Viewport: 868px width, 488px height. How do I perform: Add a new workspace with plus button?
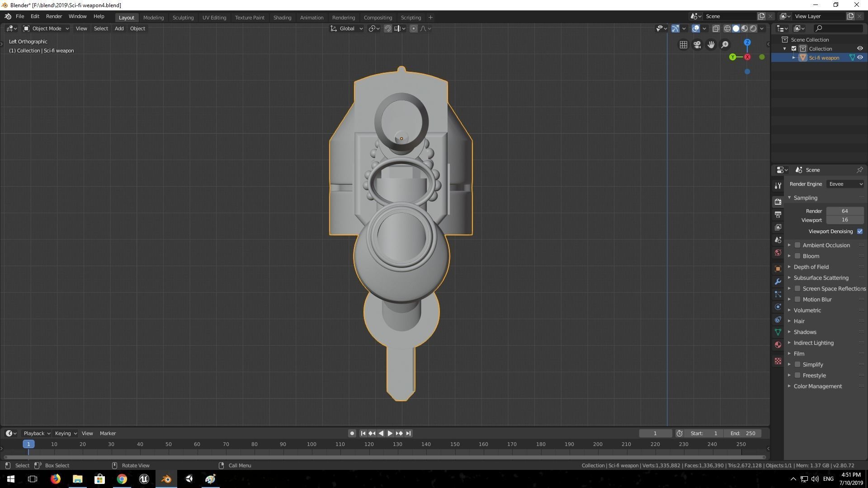pyautogui.click(x=430, y=18)
